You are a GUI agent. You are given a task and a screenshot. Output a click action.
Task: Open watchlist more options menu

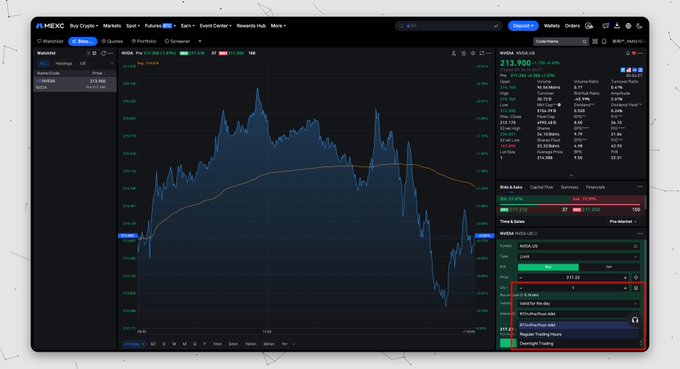(x=110, y=53)
